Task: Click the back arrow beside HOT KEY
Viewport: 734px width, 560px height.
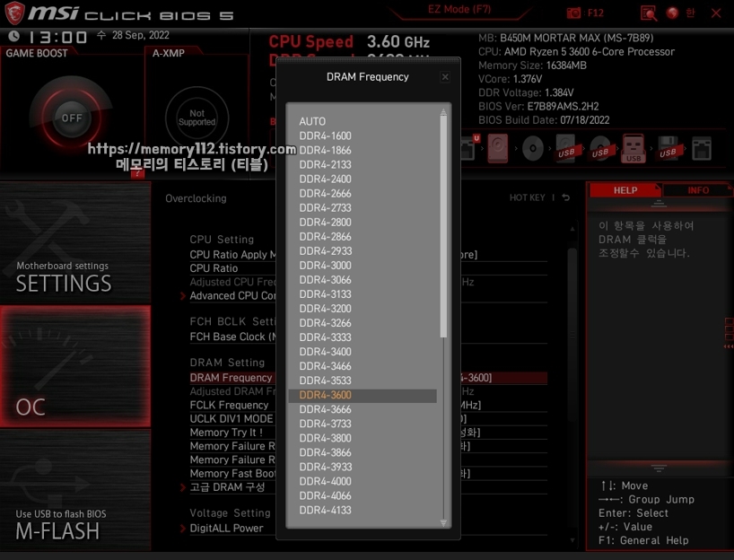Action: 566,197
